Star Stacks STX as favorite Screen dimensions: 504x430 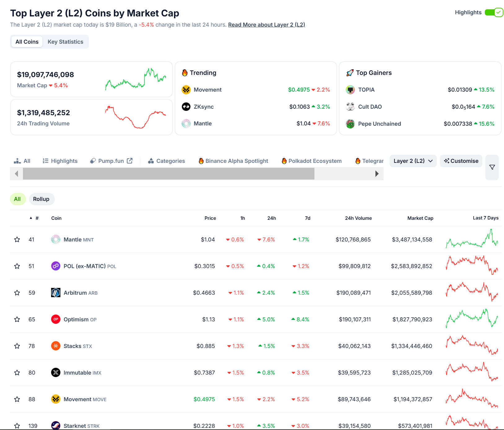pyautogui.click(x=17, y=346)
